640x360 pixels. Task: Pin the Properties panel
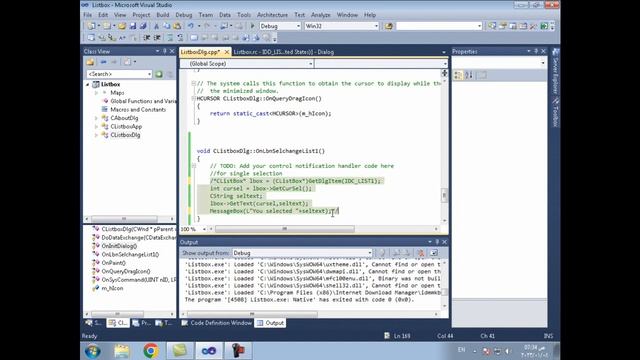[x=536, y=51]
